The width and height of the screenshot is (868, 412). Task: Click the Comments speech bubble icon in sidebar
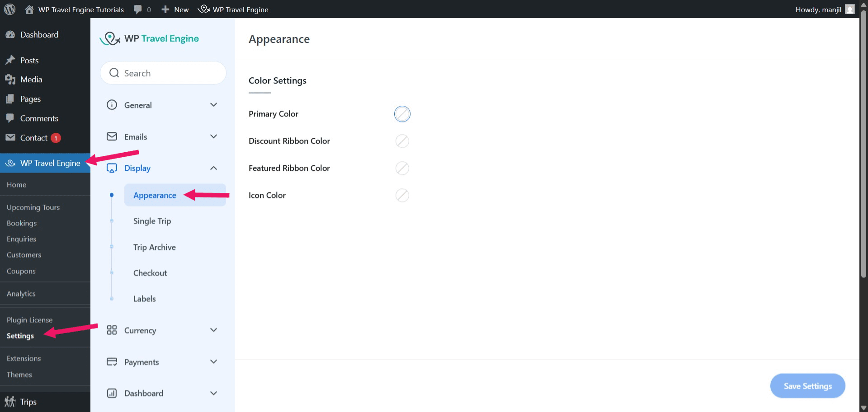[10, 118]
